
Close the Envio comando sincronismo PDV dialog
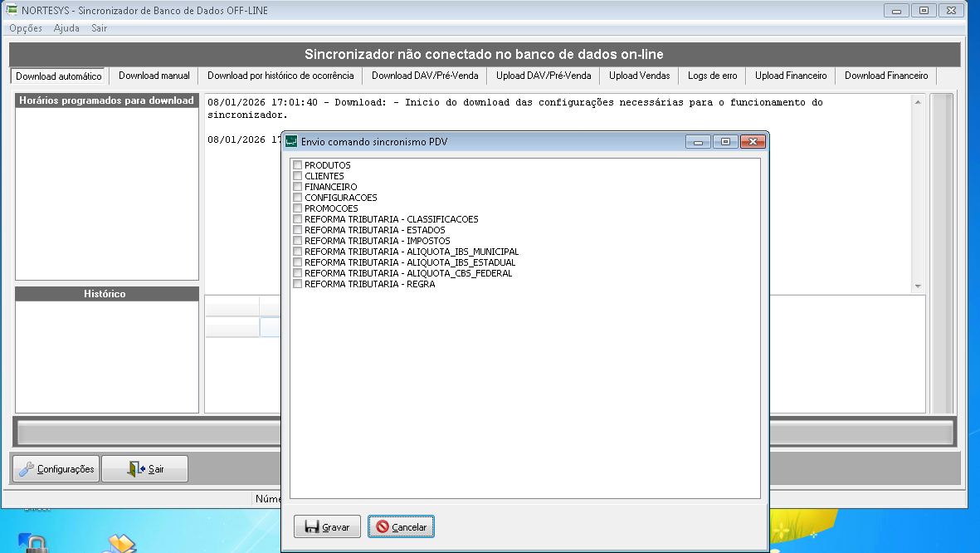click(753, 142)
